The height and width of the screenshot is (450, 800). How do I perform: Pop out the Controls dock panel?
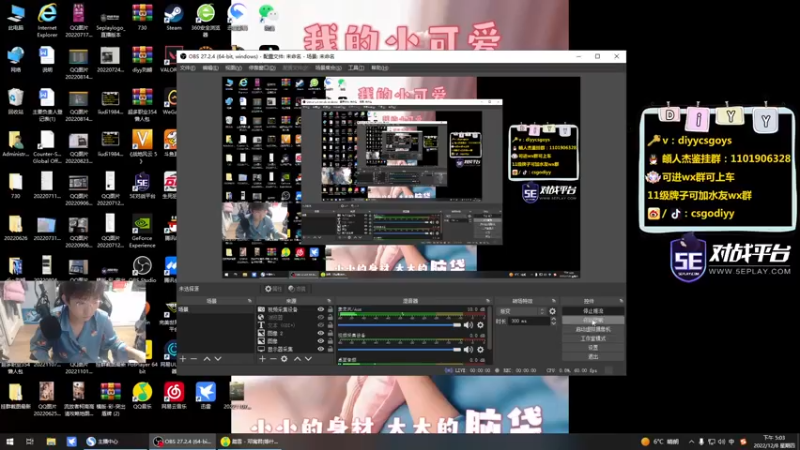coord(621,301)
